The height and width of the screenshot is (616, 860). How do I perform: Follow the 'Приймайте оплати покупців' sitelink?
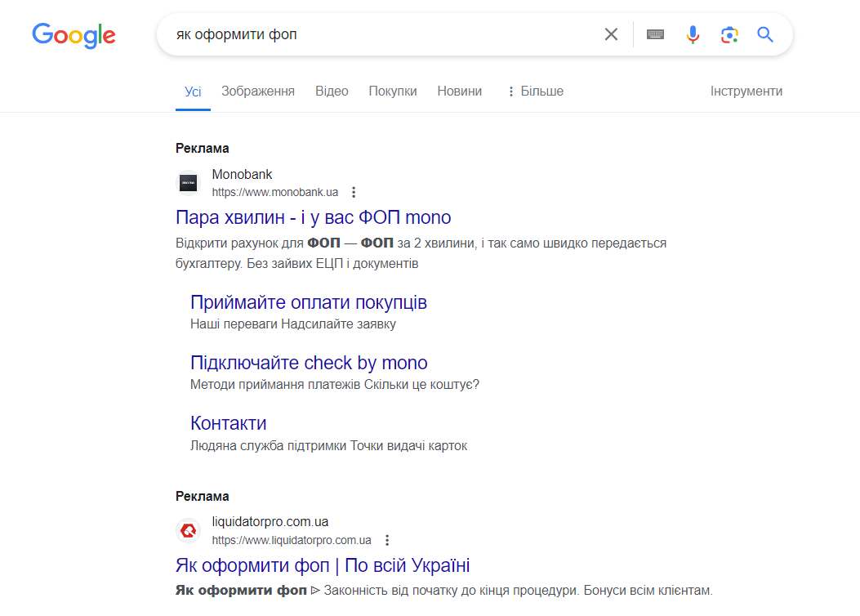(309, 301)
